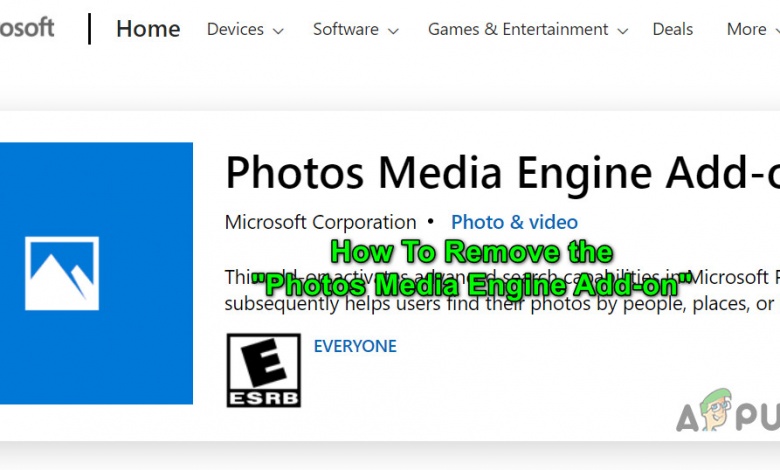Image resolution: width=780 pixels, height=470 pixels.
Task: Expand the Games & Entertainment chevron
Action: (x=623, y=31)
